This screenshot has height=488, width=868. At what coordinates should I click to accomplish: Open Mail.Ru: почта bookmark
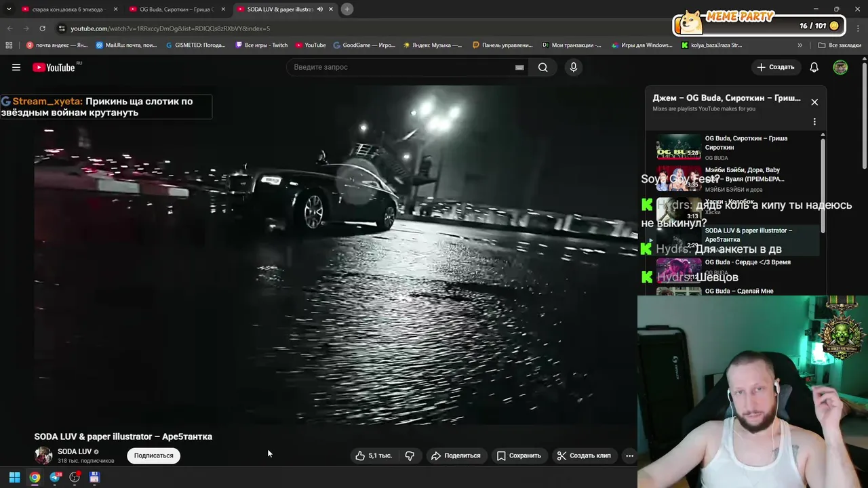[x=126, y=45]
